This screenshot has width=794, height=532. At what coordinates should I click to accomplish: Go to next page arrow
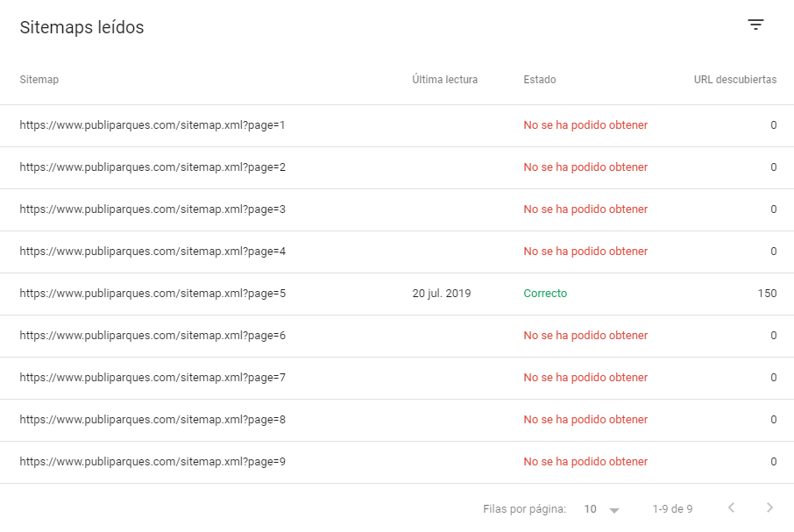click(x=769, y=507)
